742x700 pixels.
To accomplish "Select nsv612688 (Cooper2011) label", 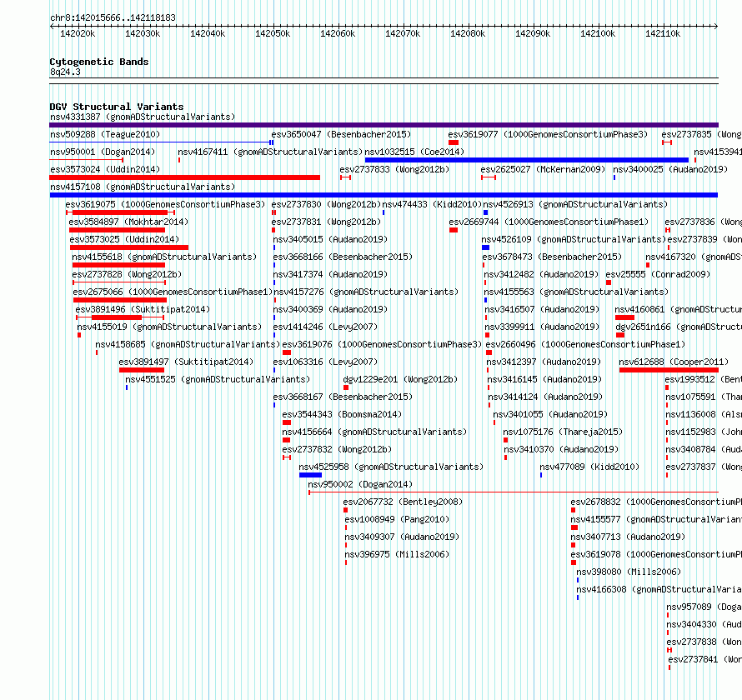I will coord(674,362).
